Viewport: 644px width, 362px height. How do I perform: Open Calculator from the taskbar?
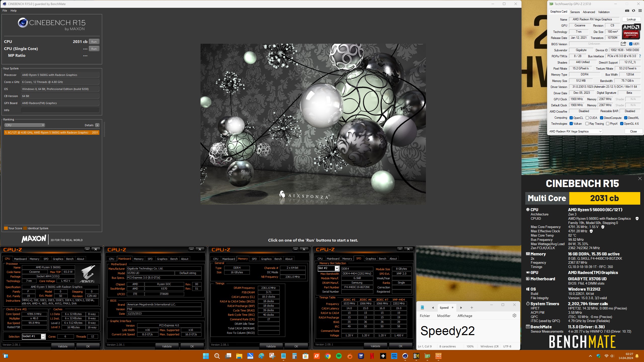(294, 356)
